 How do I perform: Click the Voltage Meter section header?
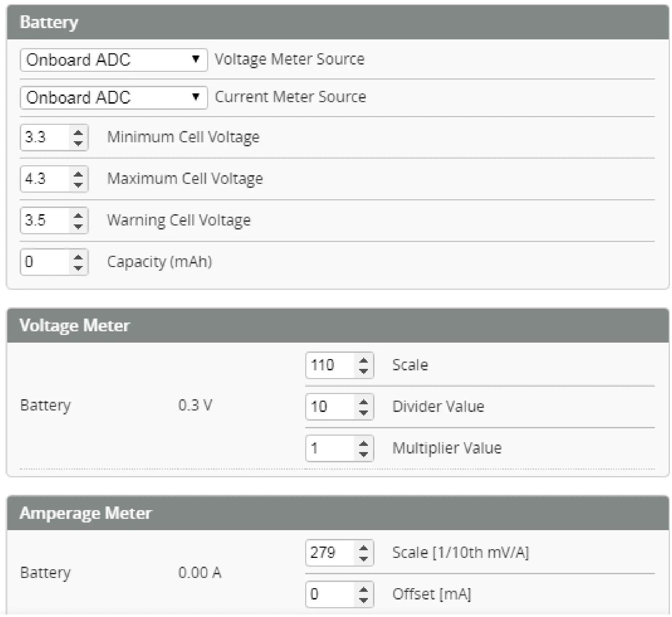coord(75,325)
